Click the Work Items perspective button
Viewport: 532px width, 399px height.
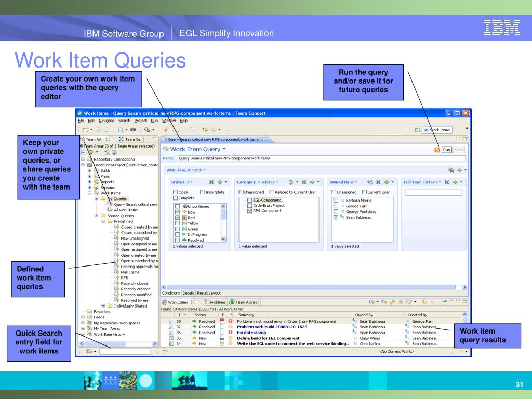(437, 130)
